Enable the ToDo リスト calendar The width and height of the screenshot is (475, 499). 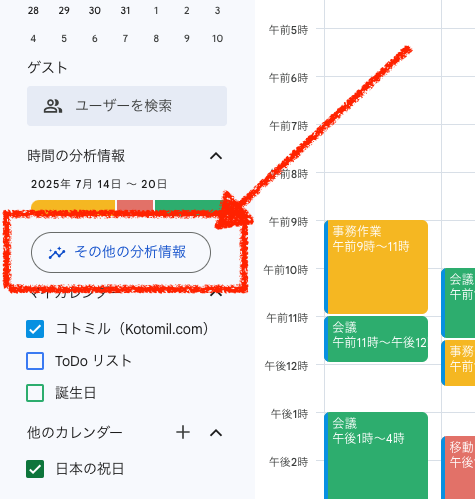(35, 361)
